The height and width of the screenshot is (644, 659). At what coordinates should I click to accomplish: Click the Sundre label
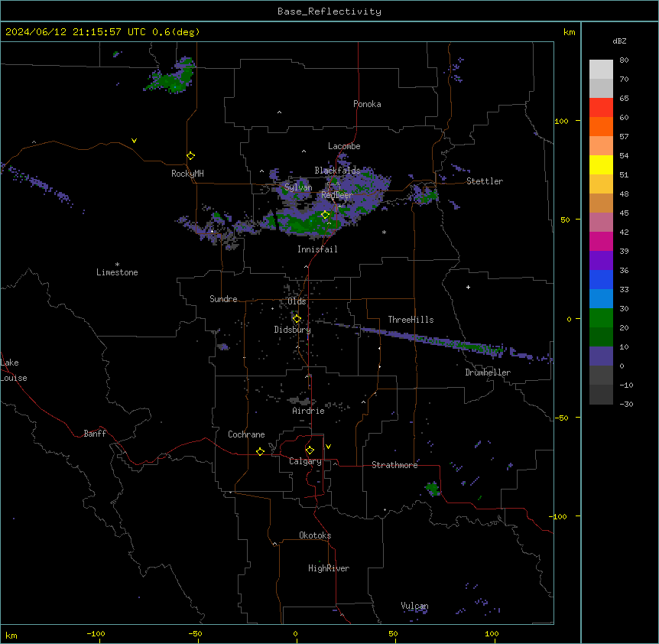[223, 299]
